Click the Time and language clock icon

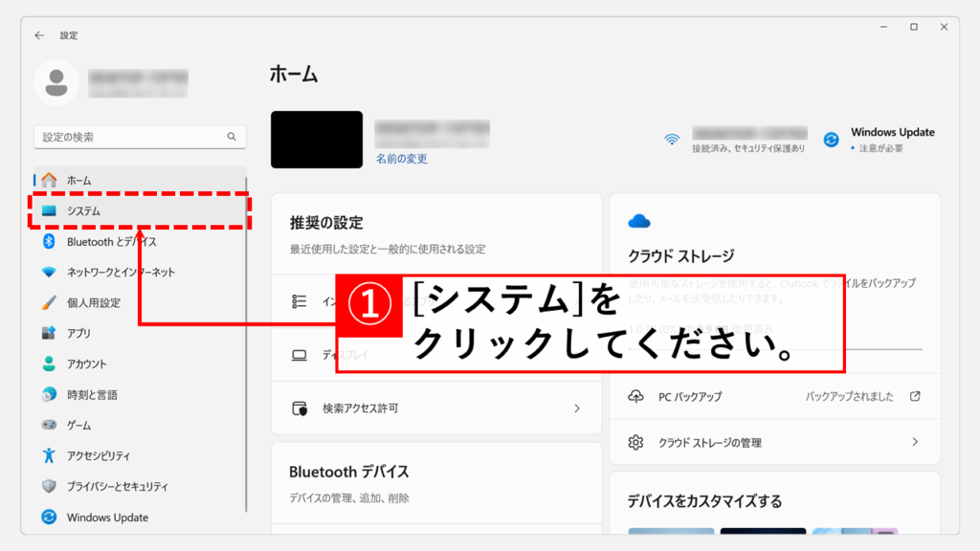(x=49, y=395)
